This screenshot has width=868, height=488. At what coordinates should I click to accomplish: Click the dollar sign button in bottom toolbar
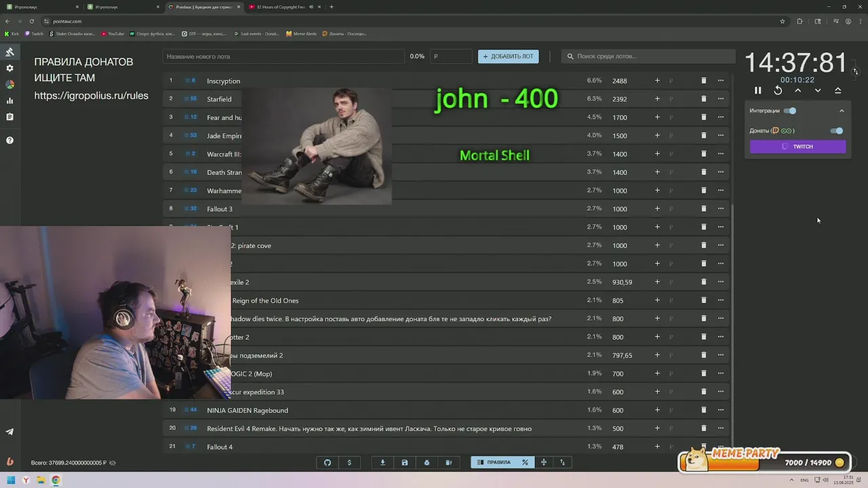pyautogui.click(x=349, y=462)
